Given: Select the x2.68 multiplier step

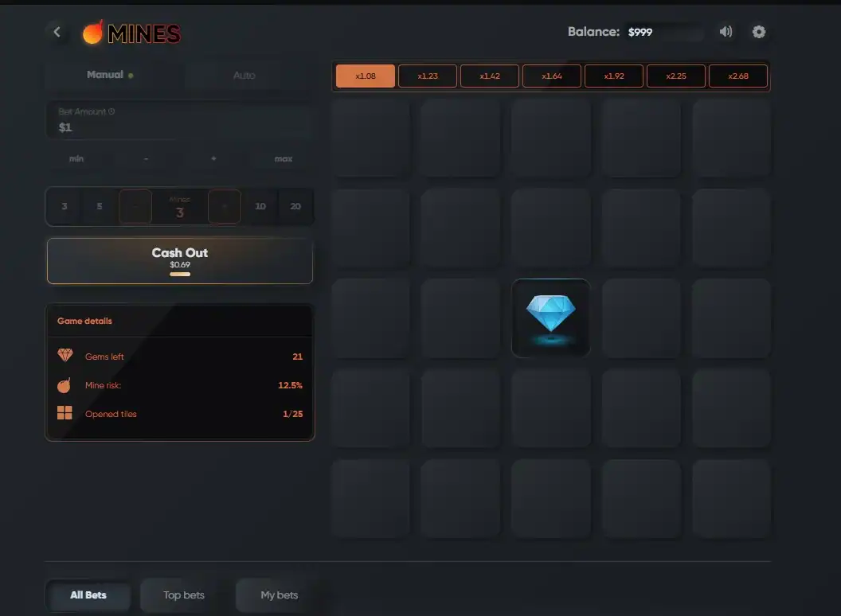Looking at the screenshot, I should (x=738, y=76).
